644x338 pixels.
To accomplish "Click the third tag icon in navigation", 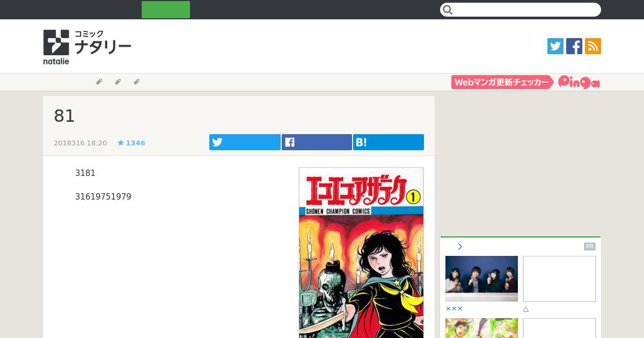I will [x=136, y=82].
